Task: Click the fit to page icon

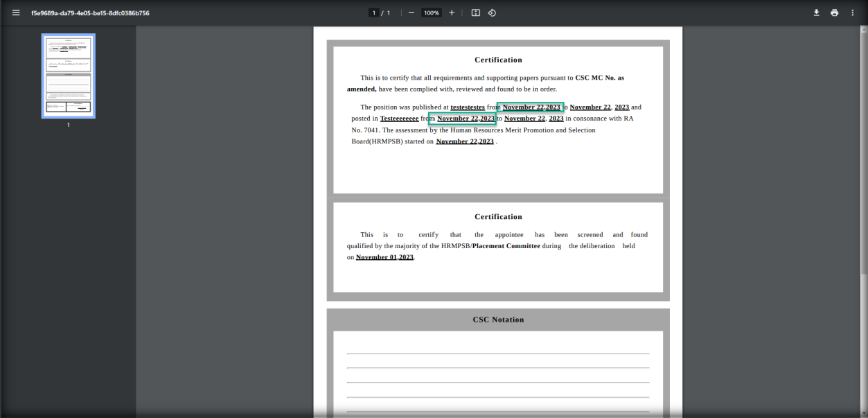Action: (x=476, y=12)
